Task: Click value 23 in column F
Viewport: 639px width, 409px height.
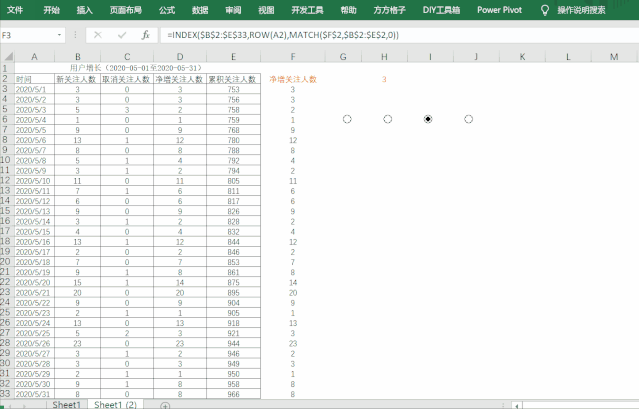Action: 293,343
